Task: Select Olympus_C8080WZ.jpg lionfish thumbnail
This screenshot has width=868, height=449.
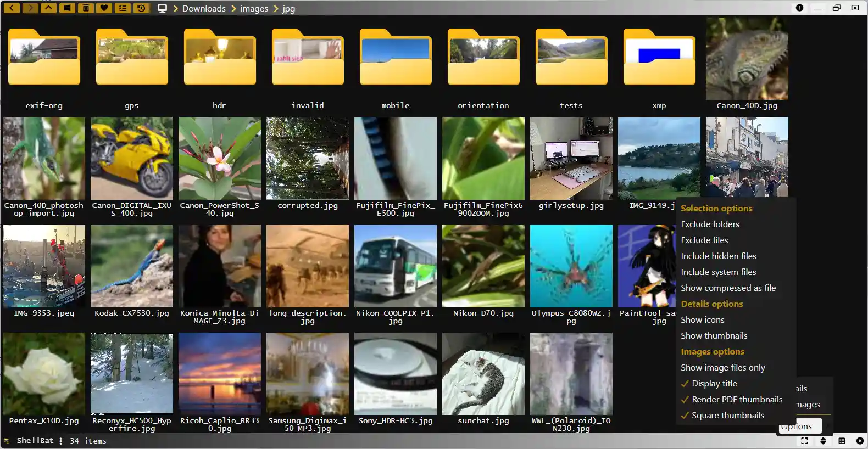Action: click(x=571, y=266)
